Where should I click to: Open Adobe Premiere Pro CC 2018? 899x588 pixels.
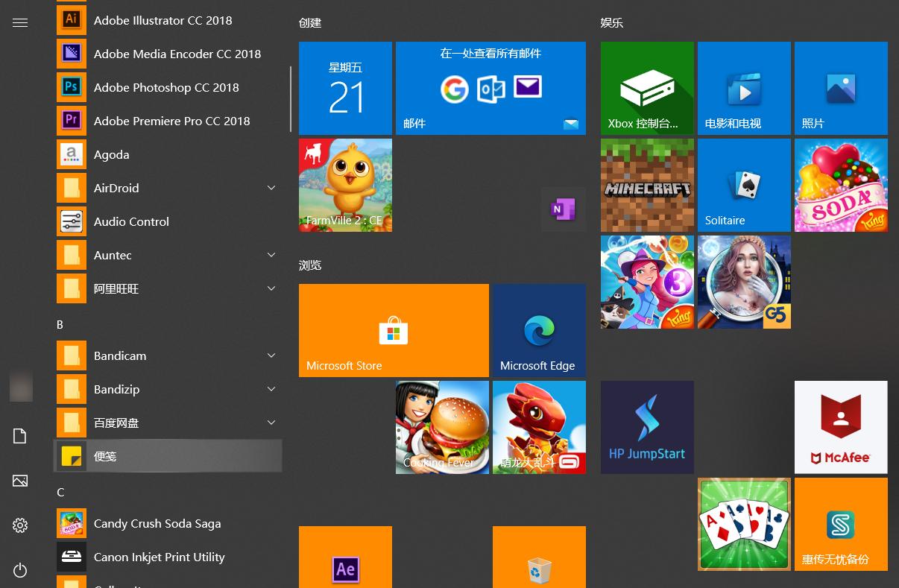[x=171, y=121]
